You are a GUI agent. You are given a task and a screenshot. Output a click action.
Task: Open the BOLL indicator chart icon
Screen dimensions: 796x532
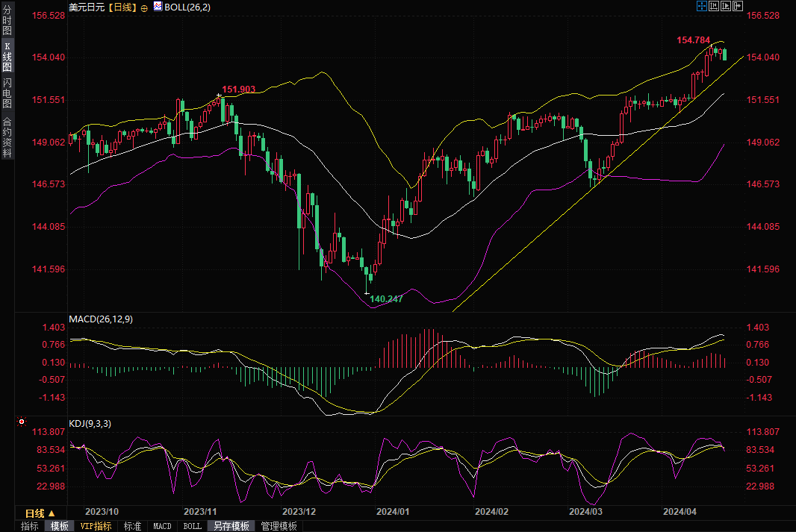158,6
